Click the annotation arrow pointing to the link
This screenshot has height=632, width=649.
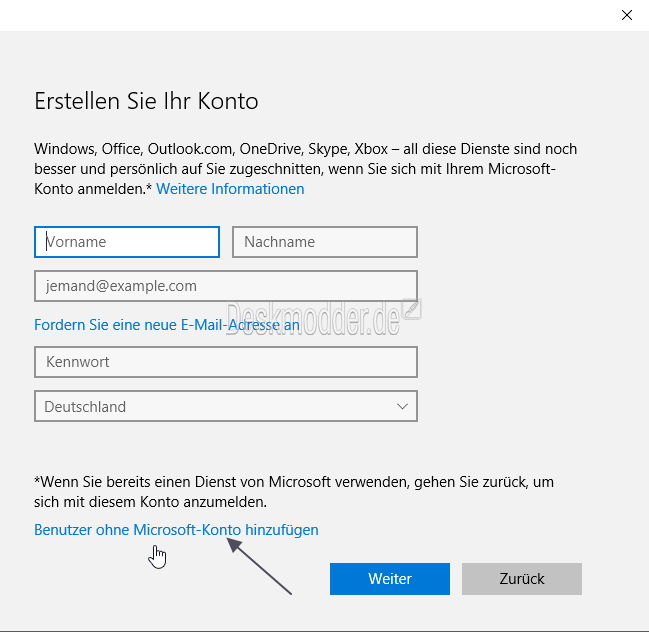click(x=260, y=566)
